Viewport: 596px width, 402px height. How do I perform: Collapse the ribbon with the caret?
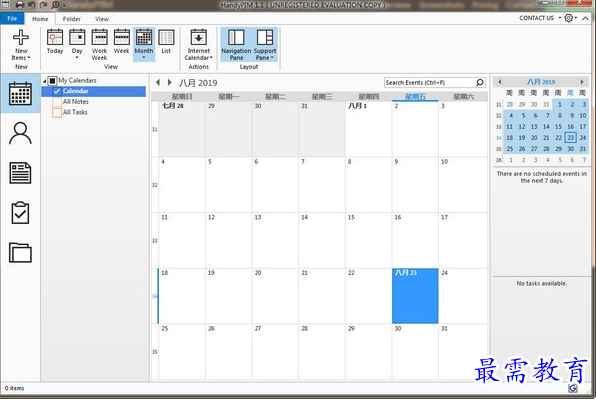(x=585, y=18)
